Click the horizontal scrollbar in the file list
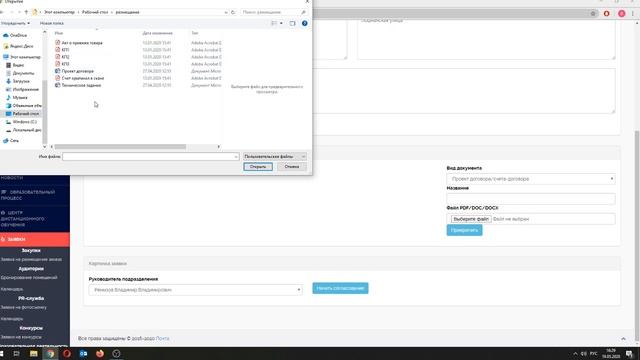 120,147
